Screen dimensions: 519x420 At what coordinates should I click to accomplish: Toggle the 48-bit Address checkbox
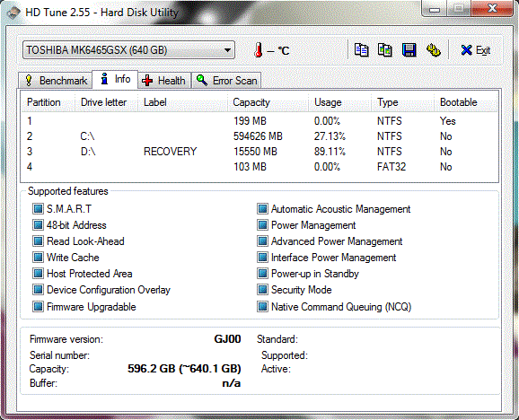38,225
